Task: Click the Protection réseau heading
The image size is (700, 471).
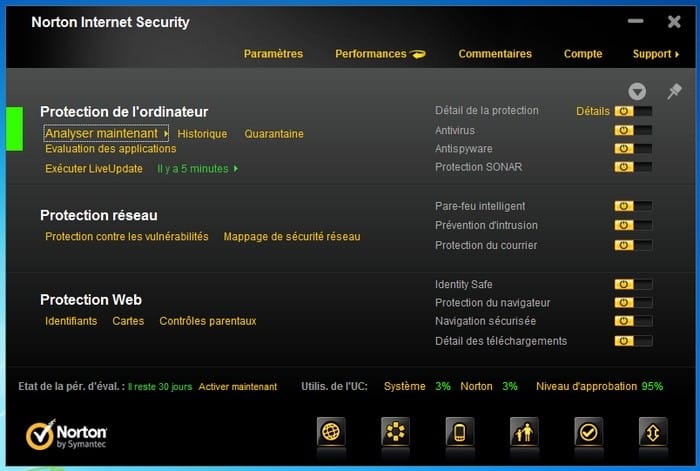Action: pos(99,215)
